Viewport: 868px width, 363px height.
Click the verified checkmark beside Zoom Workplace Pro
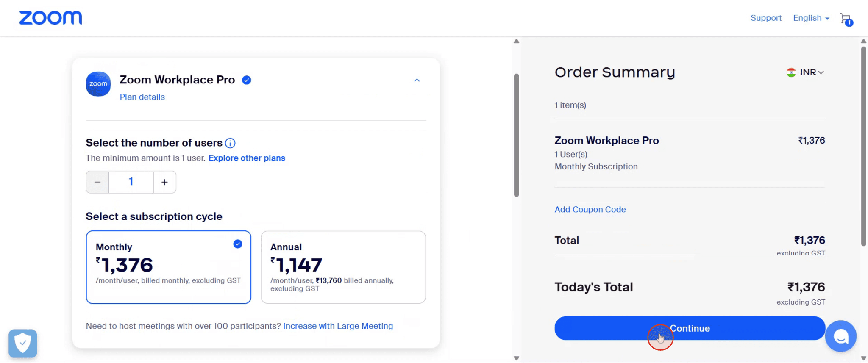[x=246, y=80]
